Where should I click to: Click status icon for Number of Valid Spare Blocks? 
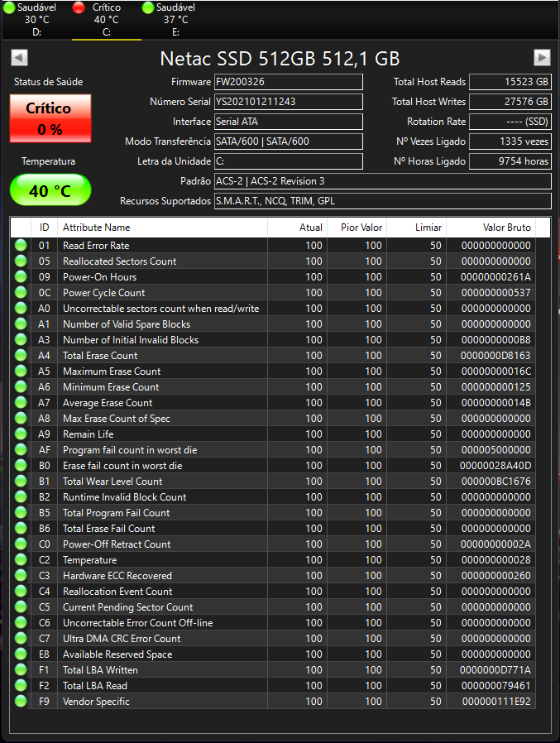click(21, 324)
